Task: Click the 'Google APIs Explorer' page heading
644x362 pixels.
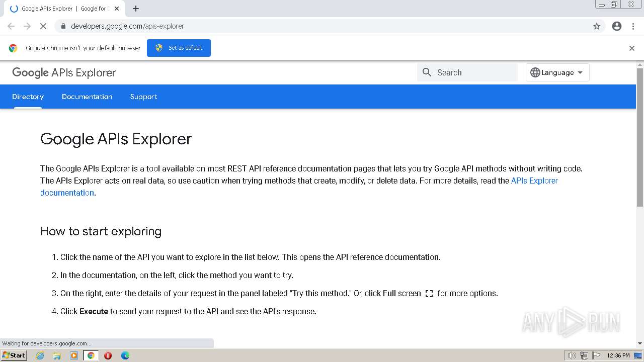Action: point(116,139)
